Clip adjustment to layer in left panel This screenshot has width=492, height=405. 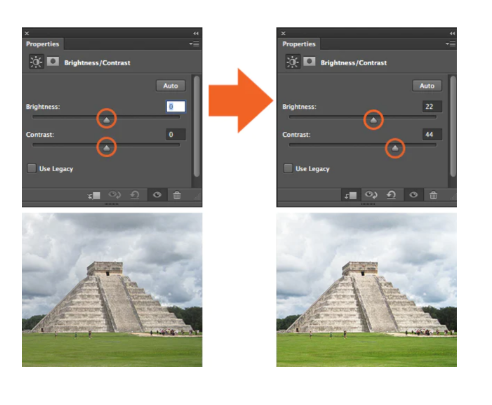pyautogui.click(x=94, y=195)
